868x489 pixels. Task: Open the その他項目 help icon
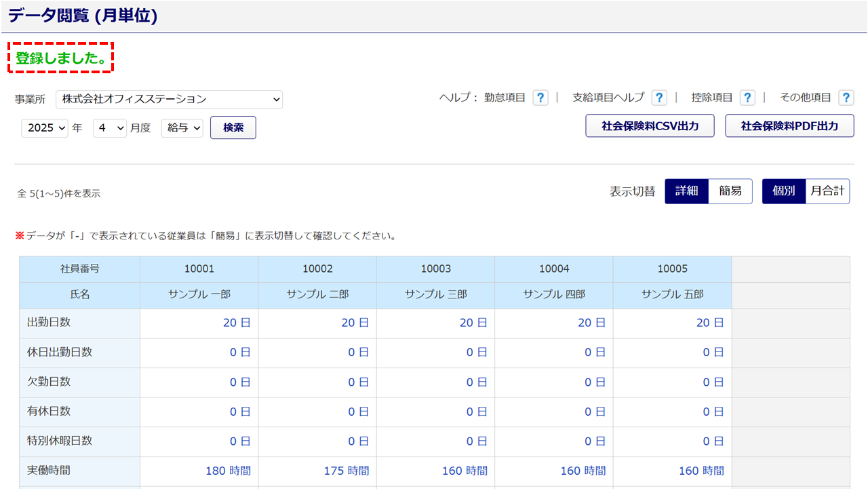click(846, 98)
